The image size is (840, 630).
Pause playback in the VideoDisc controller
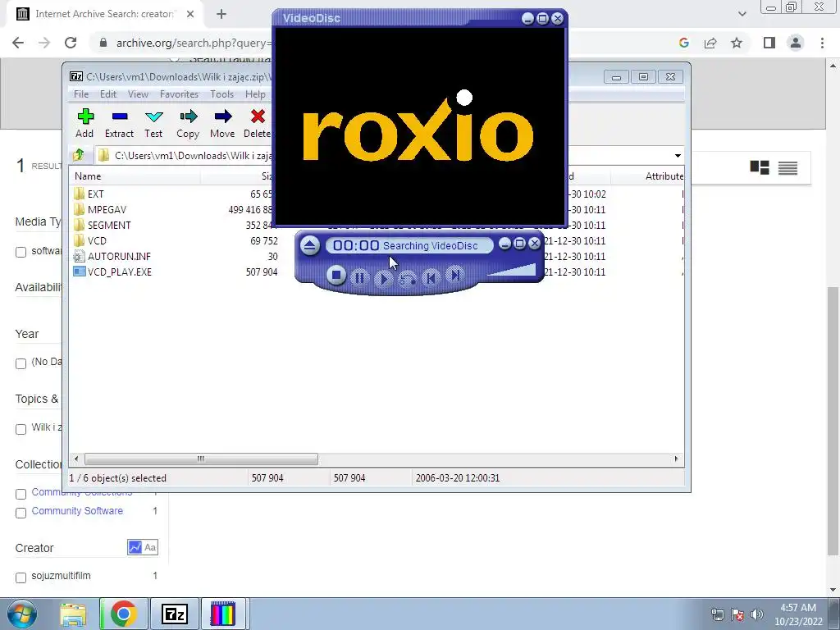pos(359,278)
